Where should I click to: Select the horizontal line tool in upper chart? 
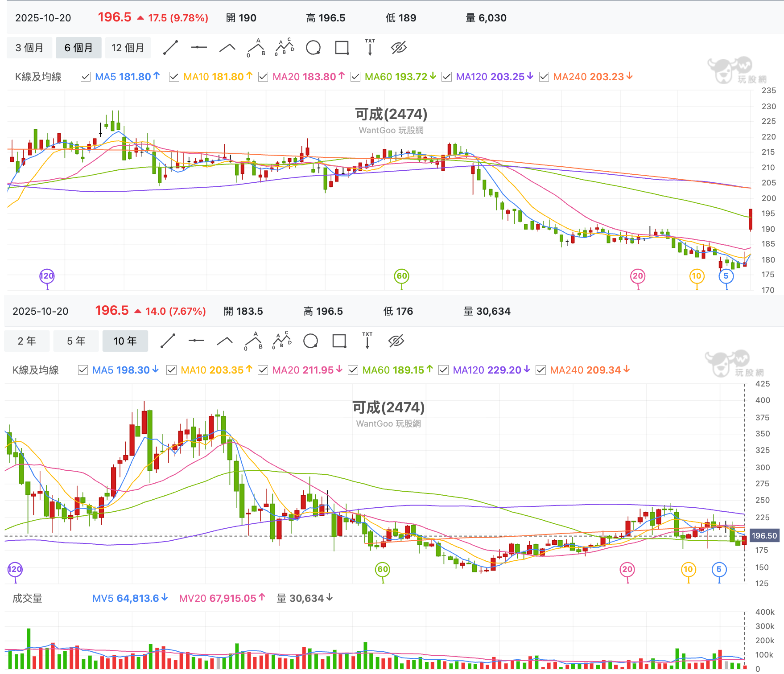(x=199, y=47)
